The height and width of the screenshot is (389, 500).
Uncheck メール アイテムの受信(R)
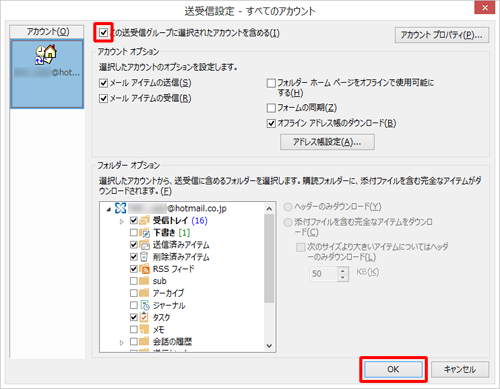[104, 98]
